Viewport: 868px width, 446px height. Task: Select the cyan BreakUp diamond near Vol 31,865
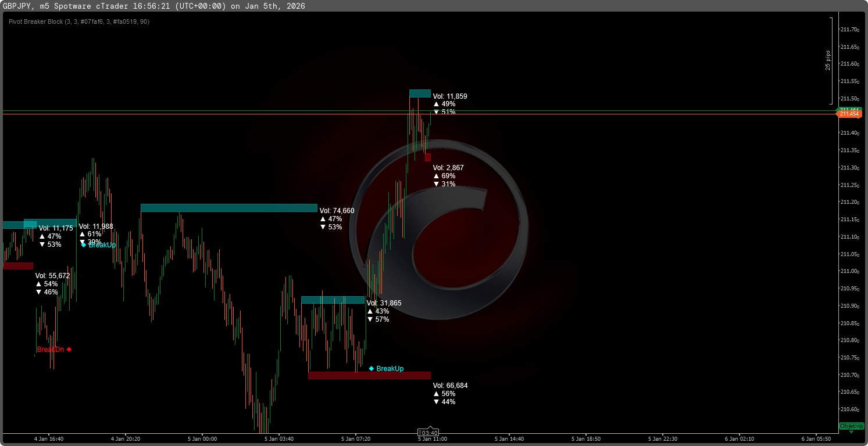370,368
